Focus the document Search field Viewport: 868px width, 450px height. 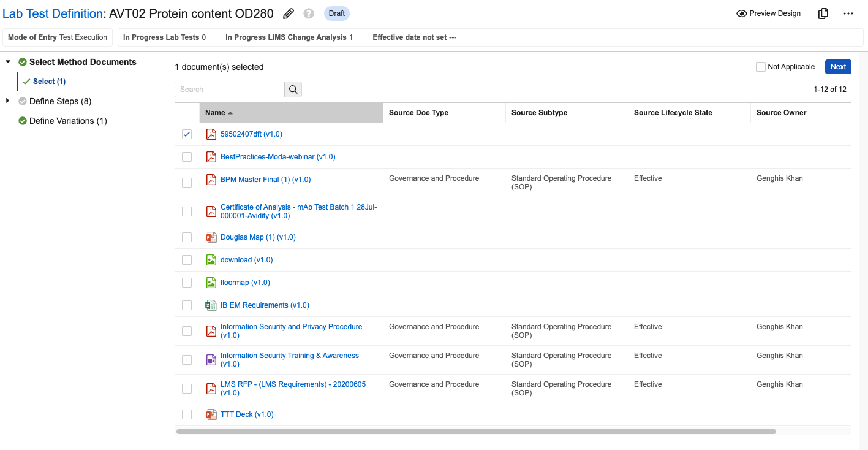(230, 90)
